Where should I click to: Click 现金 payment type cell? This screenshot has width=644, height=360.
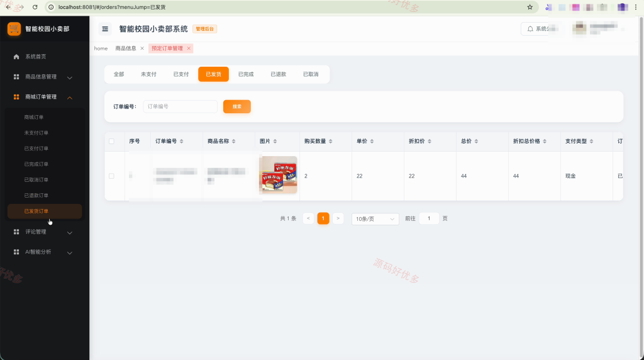570,176
